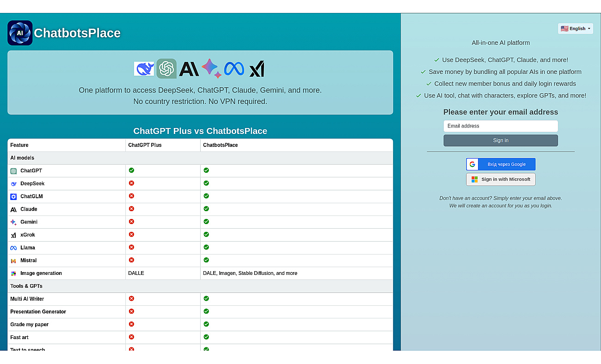Click green check for Fast art row
This screenshot has height=364, width=601.
pyautogui.click(x=206, y=337)
